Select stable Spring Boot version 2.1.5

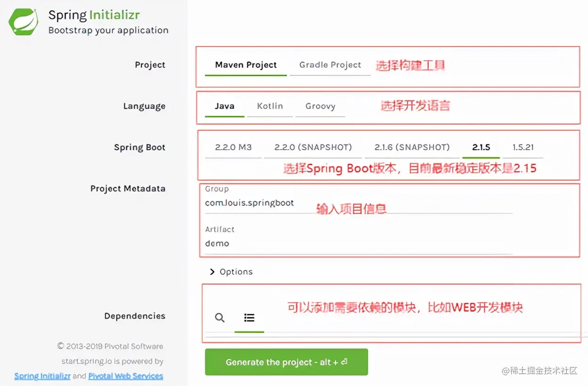coord(481,147)
